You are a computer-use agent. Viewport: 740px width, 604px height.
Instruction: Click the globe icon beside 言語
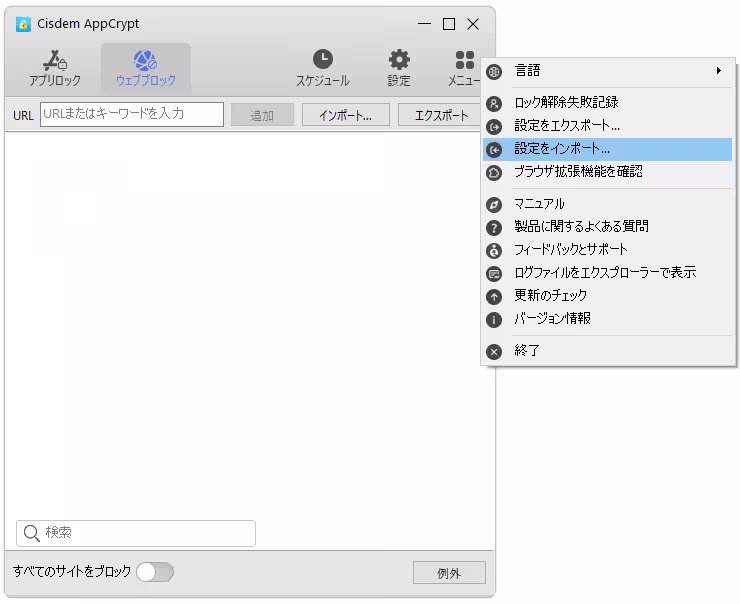(494, 72)
